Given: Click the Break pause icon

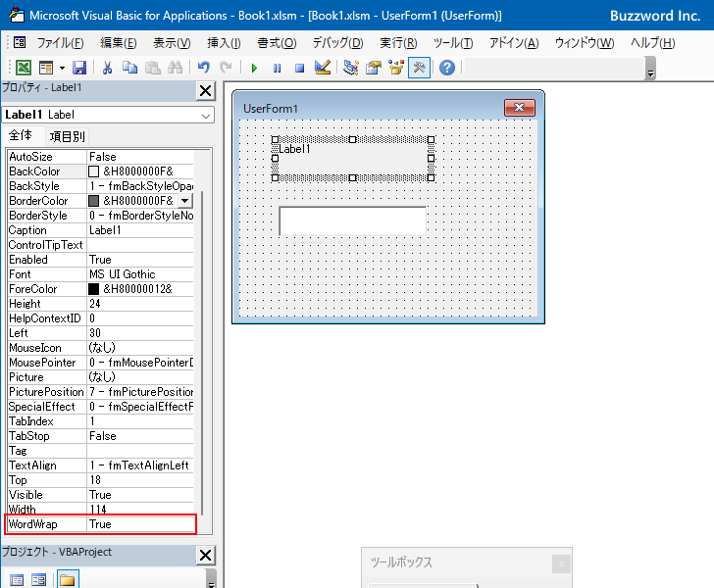Looking at the screenshot, I should (x=277, y=68).
